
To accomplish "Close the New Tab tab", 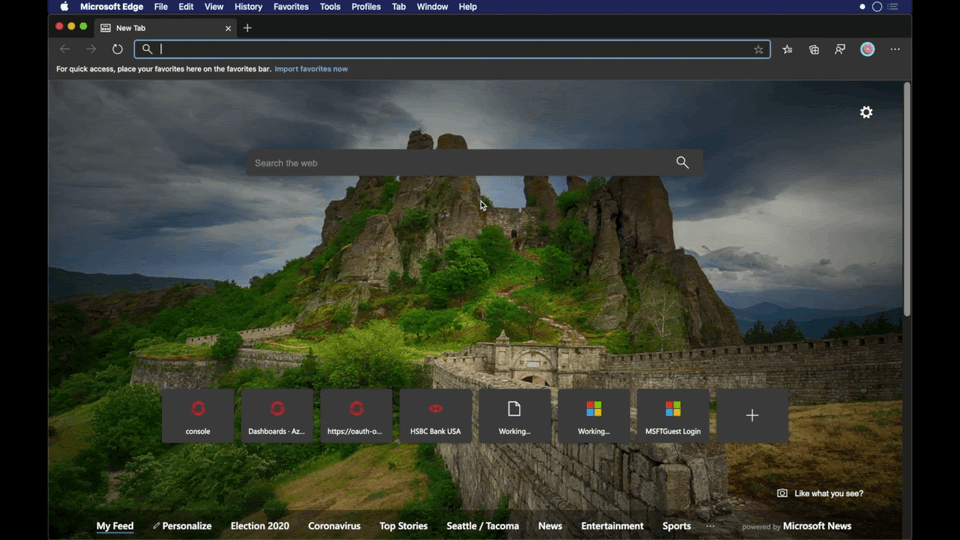I will point(228,28).
